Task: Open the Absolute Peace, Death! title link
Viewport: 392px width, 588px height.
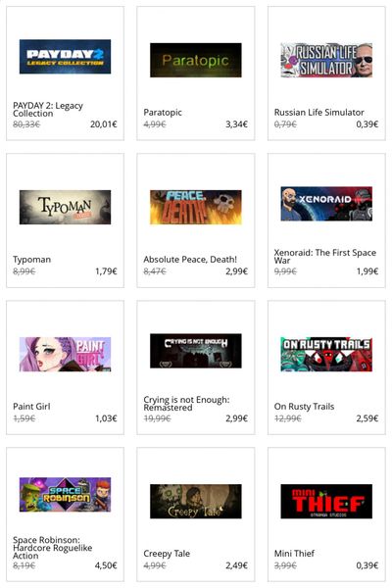Action: 190,260
